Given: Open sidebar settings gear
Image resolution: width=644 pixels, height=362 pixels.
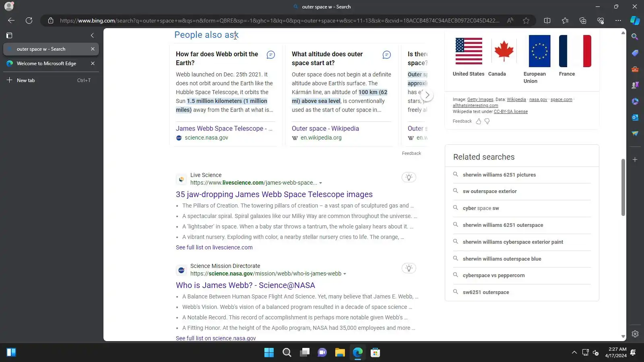Looking at the screenshot, I should coord(635,334).
